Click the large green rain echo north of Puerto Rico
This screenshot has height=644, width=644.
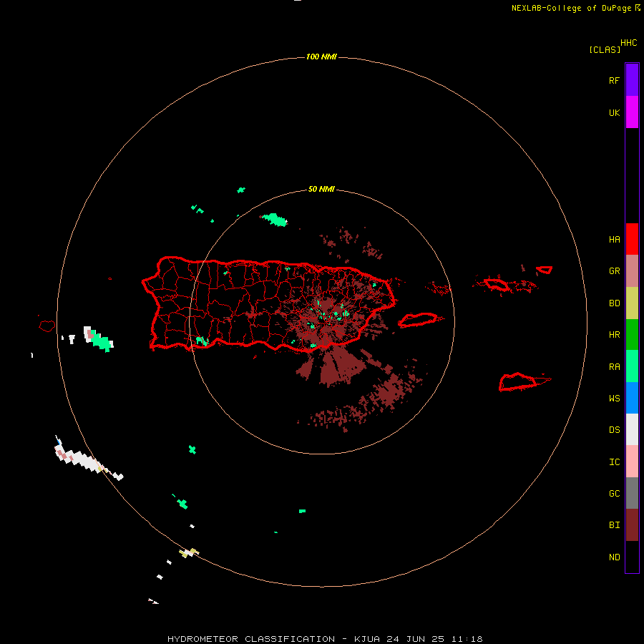(274, 220)
